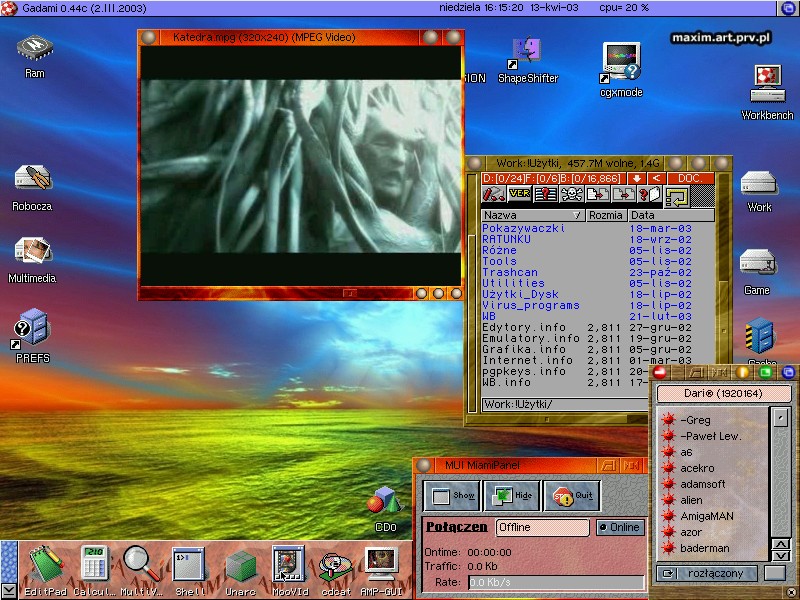Click the Work:!Użytki/ path field
Viewport: 800px width, 600px height.
tap(565, 405)
